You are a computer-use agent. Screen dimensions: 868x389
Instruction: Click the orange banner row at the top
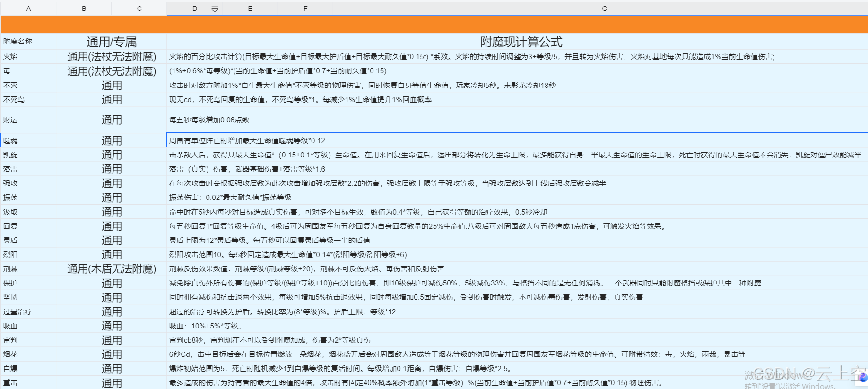434,24
